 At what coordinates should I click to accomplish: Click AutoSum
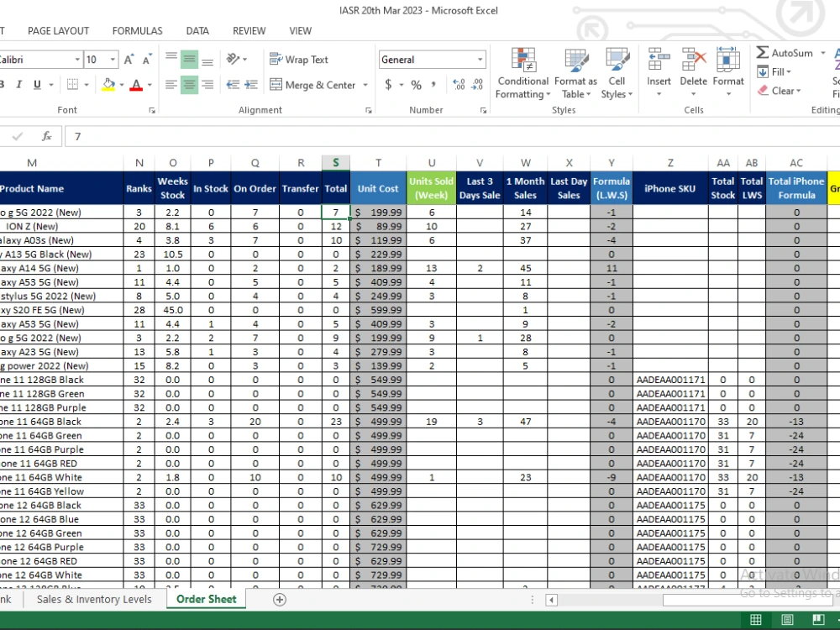click(x=785, y=52)
